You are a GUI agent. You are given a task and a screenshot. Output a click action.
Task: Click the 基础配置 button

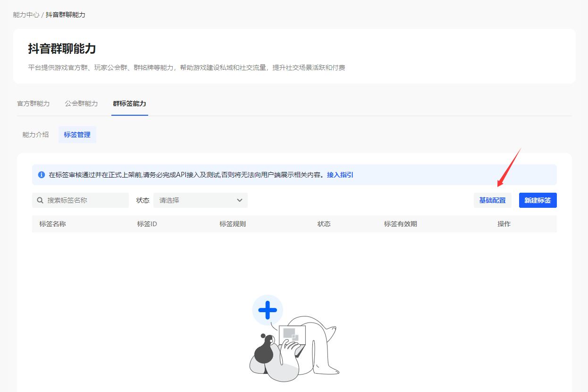click(x=492, y=200)
